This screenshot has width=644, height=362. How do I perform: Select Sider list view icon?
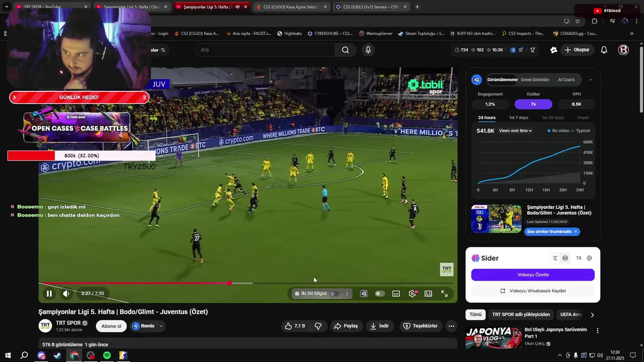coord(555,258)
